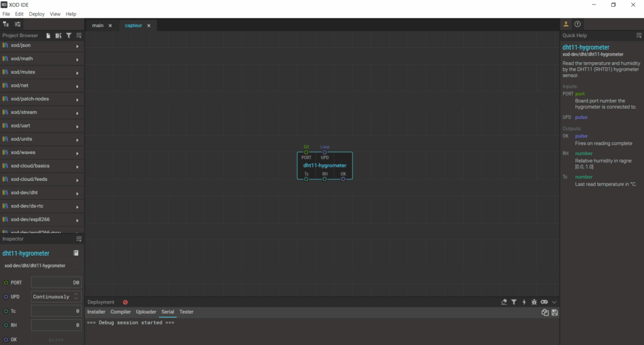Close the main patch tab
Screen dimensions: 644x345
(x=110, y=25)
